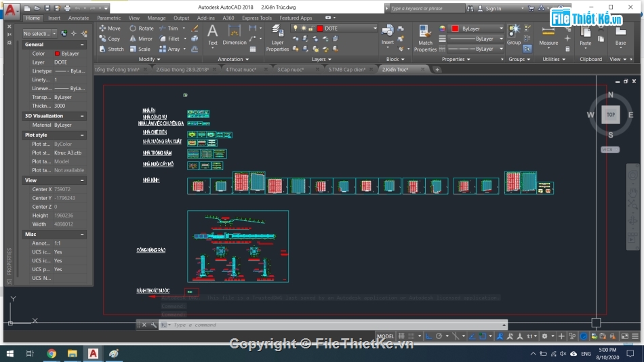
Task: Toggle hardware acceleration blue circle icon
Action: click(x=584, y=336)
